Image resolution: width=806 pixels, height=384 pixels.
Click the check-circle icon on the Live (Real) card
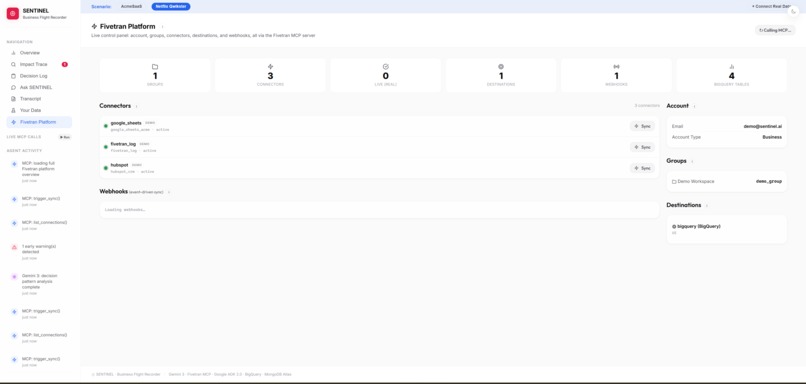[386, 67]
